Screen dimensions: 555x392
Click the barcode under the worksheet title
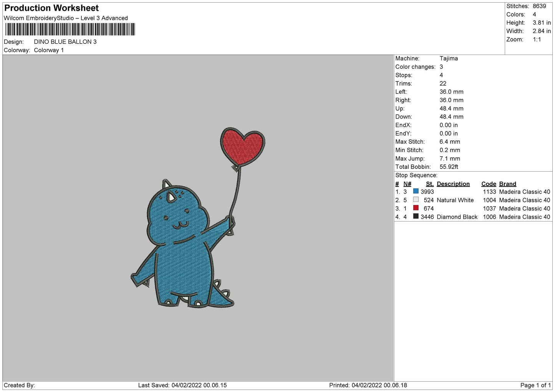70,30
